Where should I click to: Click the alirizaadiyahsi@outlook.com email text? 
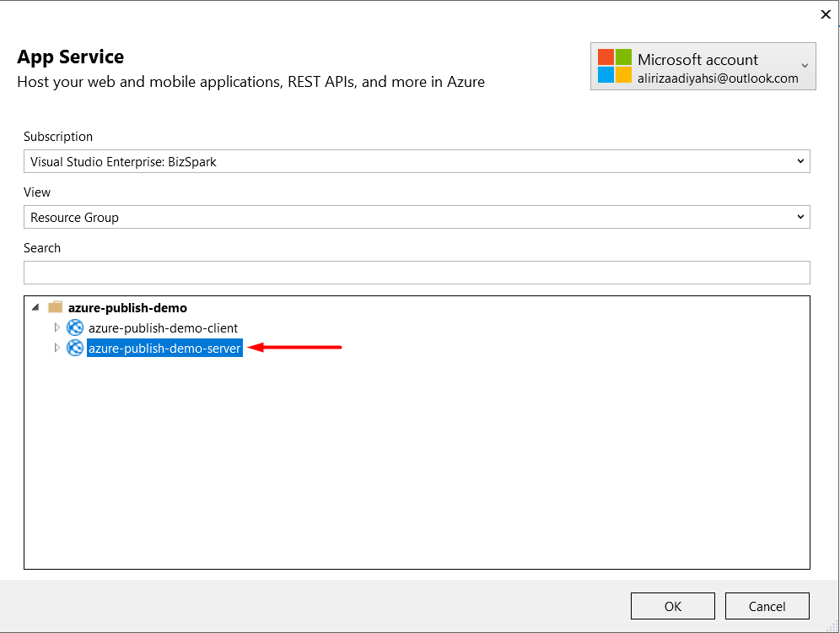click(718, 78)
